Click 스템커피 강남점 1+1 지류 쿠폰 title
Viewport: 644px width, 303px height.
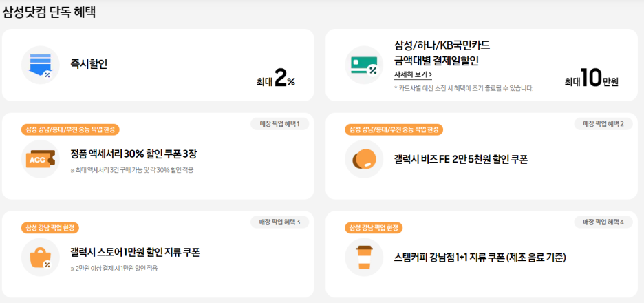(x=480, y=257)
